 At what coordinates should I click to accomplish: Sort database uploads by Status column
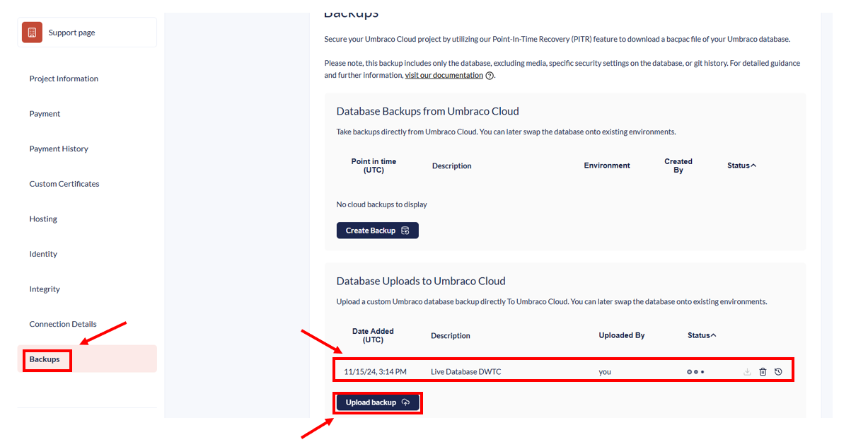click(x=702, y=335)
